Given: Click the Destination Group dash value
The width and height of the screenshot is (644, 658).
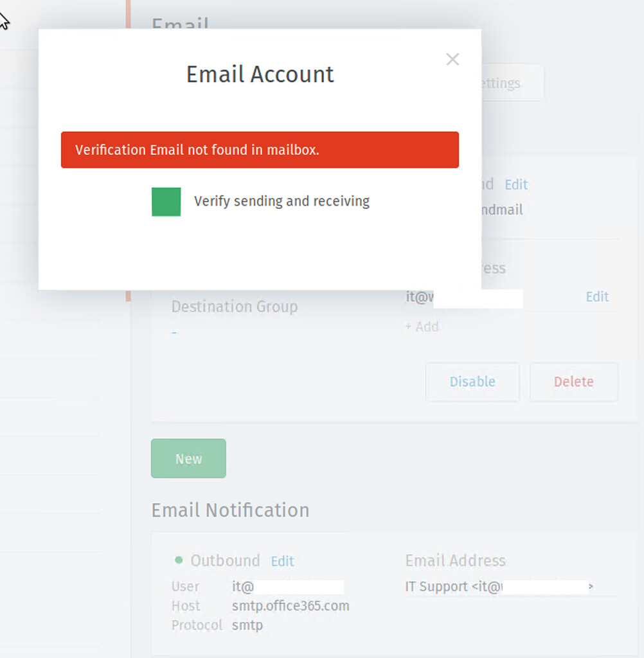Looking at the screenshot, I should coord(175,333).
